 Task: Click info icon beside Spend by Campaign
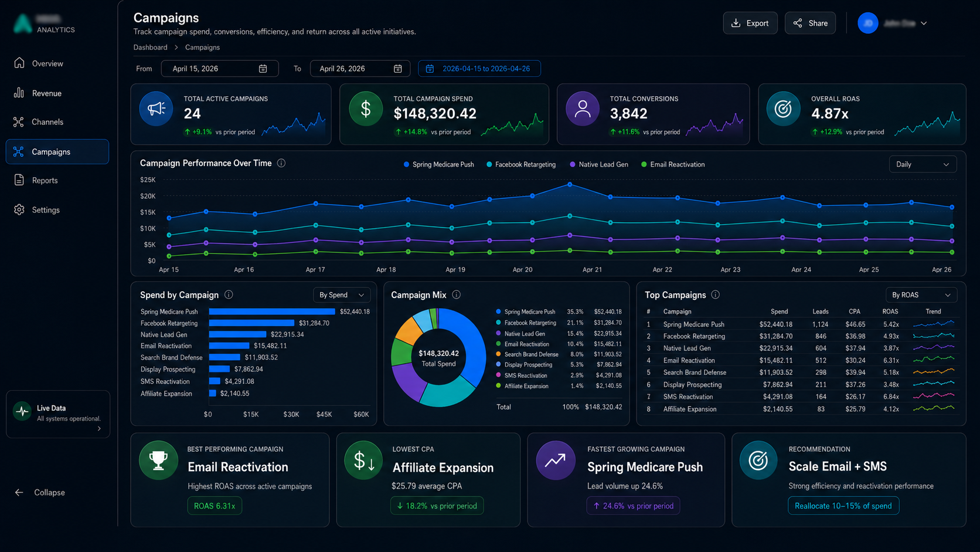(229, 294)
